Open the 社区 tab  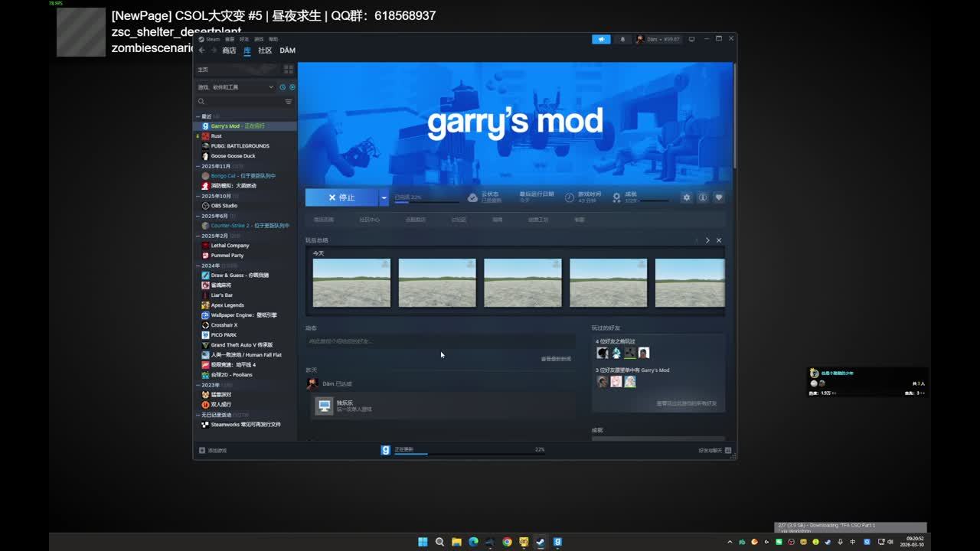[265, 51]
